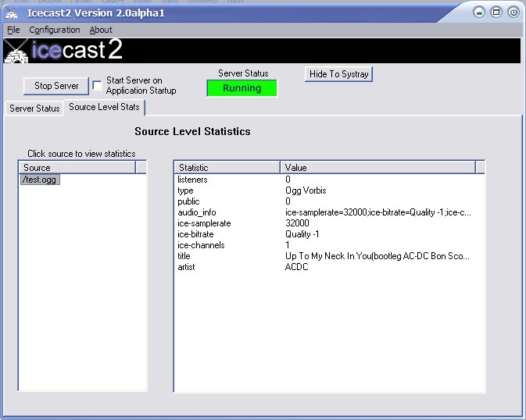Open the File menu
Viewport: 526px width, 420px height.
pyautogui.click(x=13, y=30)
